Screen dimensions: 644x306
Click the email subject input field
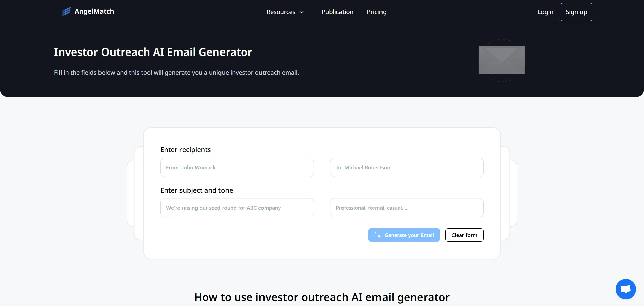point(237,208)
